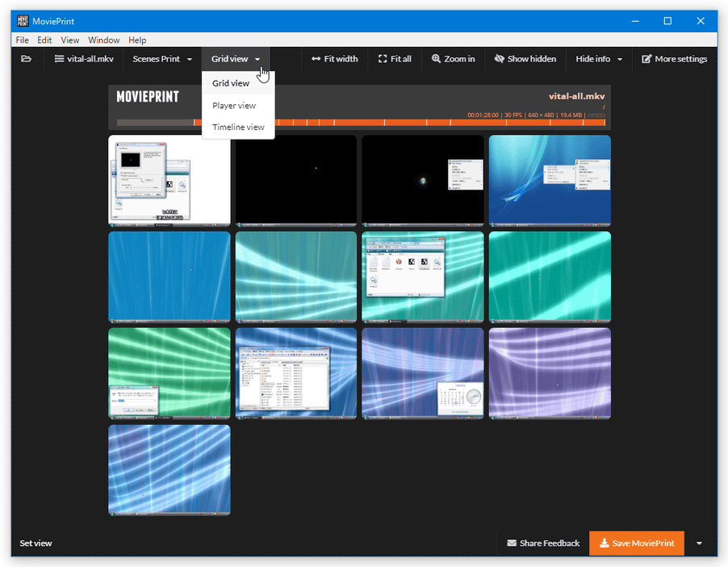The image size is (728, 567).
Task: Click the Share Feedback button
Action: pos(543,543)
